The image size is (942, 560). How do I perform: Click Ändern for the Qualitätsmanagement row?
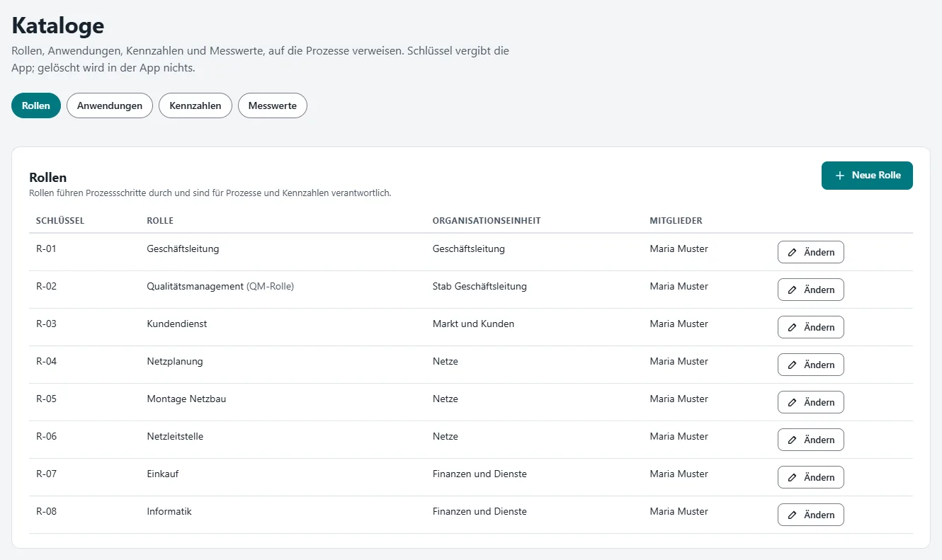811,290
